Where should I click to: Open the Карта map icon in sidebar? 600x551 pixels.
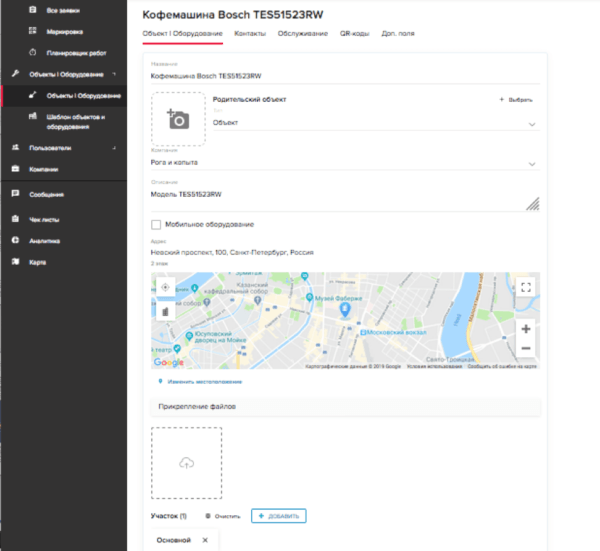pos(15,262)
